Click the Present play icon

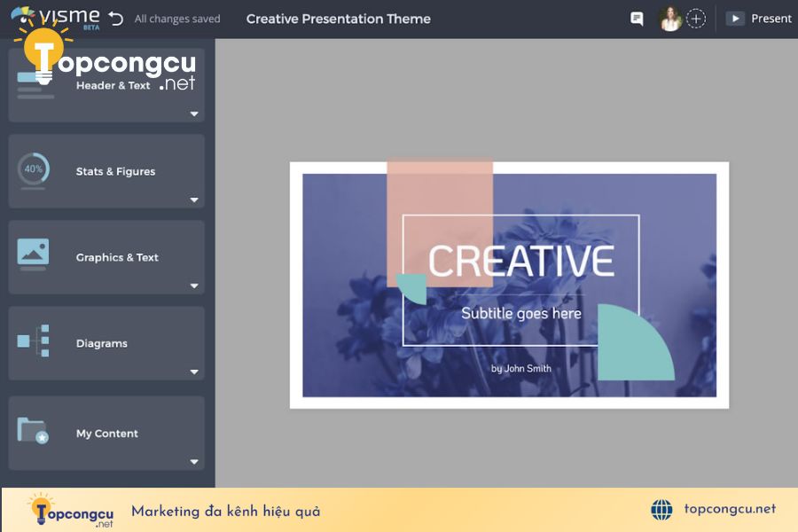(x=735, y=19)
